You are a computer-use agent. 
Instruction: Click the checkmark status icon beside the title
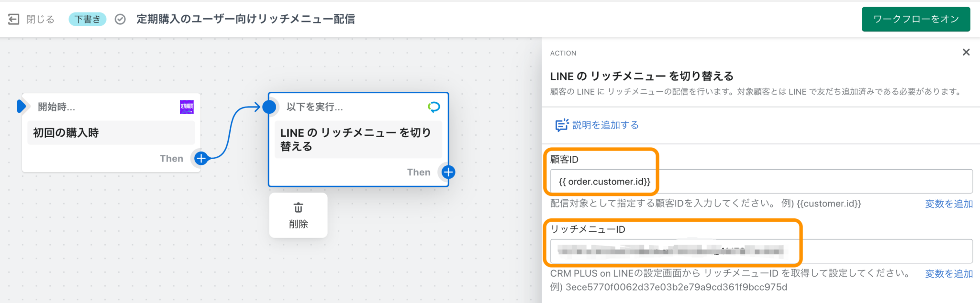(x=120, y=19)
